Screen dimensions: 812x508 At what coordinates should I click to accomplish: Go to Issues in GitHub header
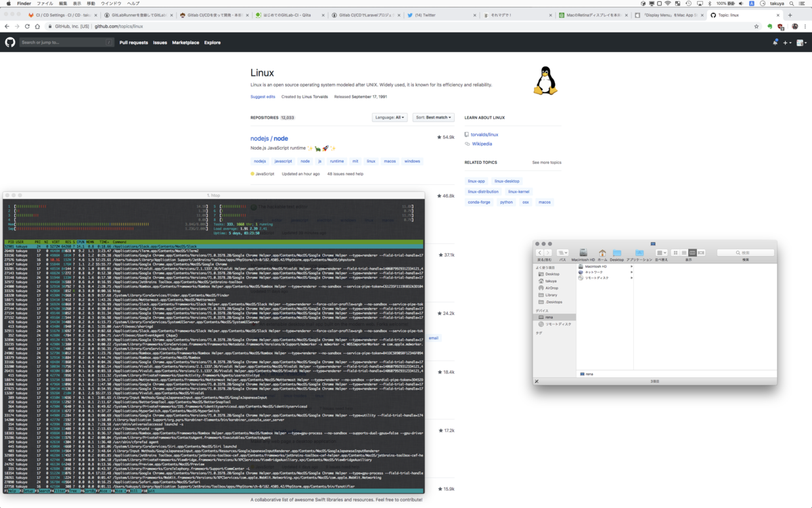[x=160, y=42]
